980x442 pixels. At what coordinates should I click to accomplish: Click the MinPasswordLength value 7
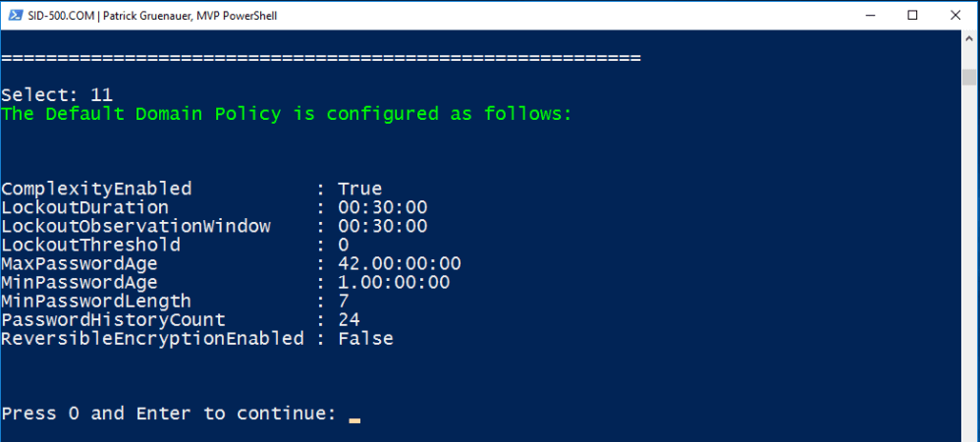click(x=344, y=301)
